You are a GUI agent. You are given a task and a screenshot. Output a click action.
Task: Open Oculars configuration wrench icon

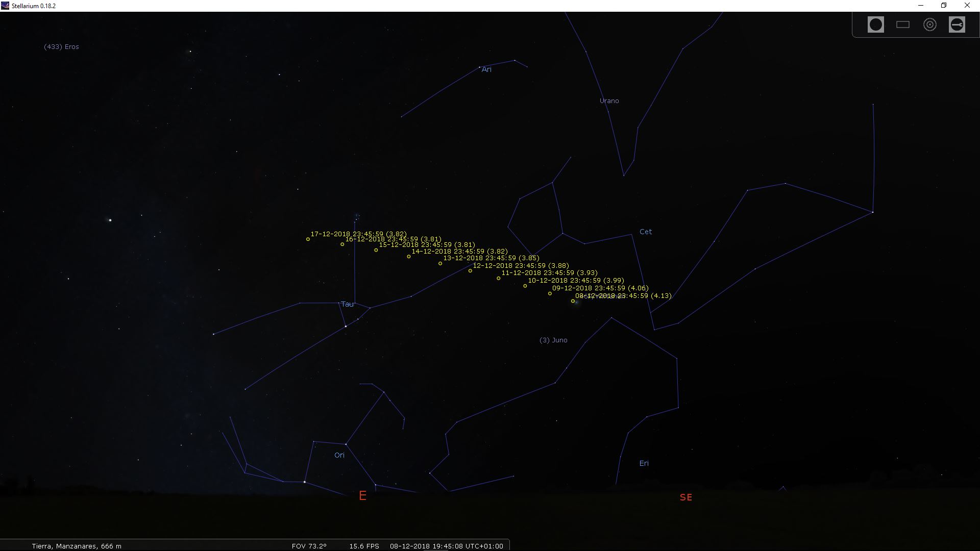coord(957,24)
